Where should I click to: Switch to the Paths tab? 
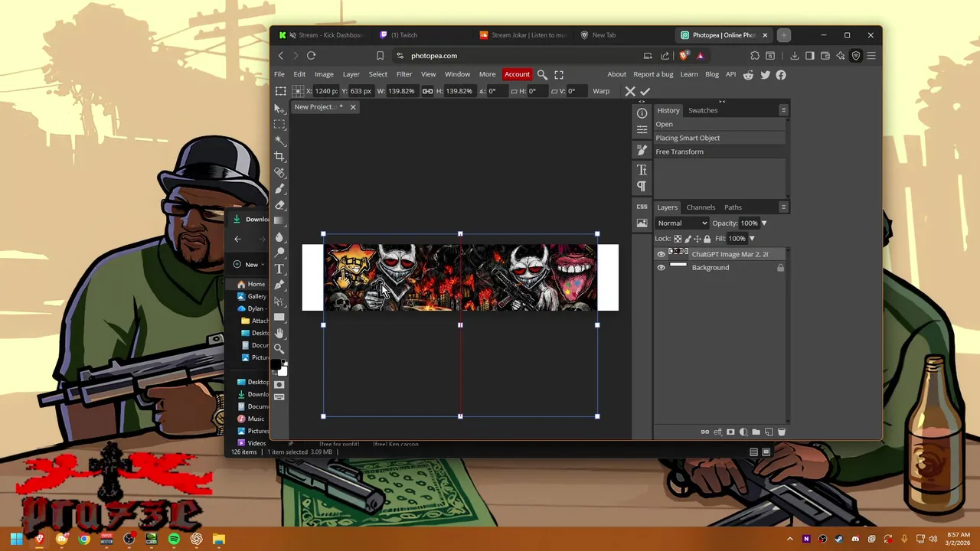click(x=733, y=207)
